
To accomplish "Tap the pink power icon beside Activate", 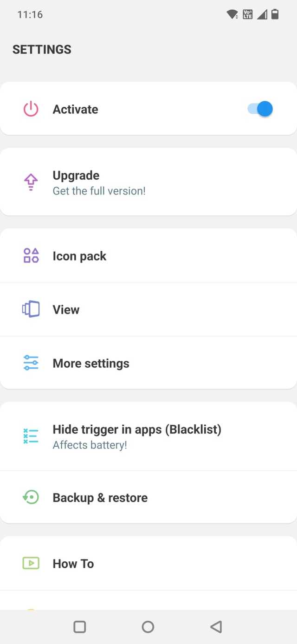I will click(31, 110).
